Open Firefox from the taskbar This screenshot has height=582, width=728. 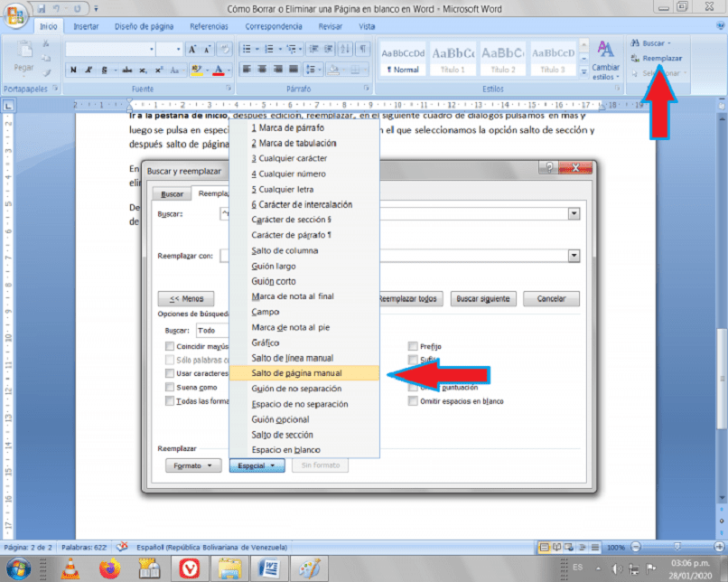point(109,568)
